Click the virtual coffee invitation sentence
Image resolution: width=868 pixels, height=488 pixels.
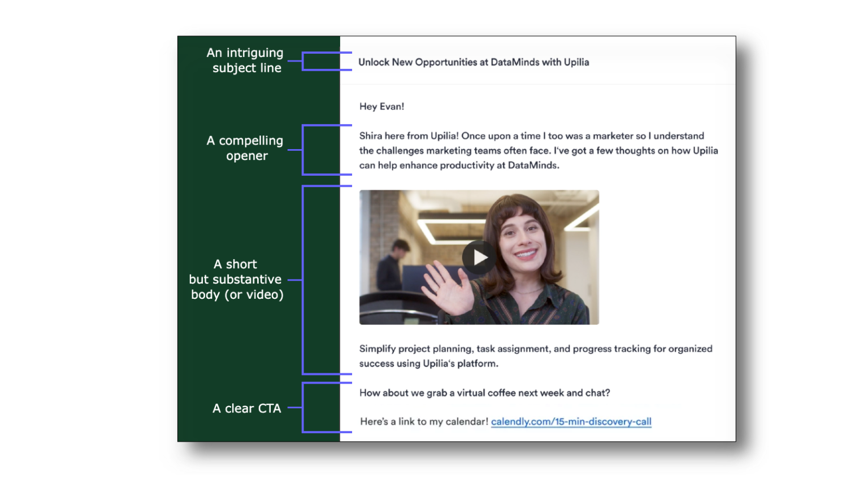coord(485,393)
